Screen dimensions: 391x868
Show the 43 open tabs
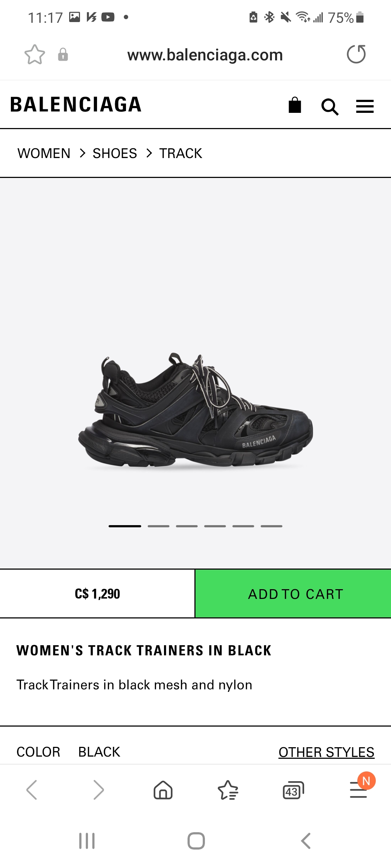pyautogui.click(x=293, y=790)
